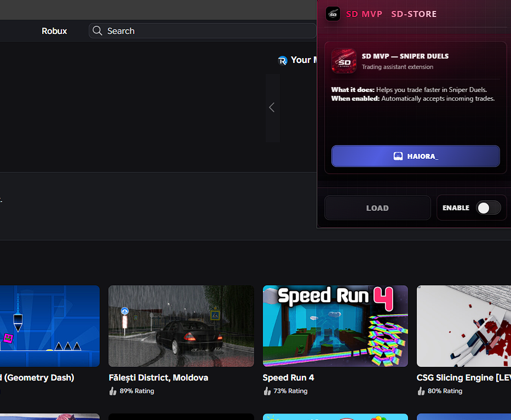Click the thumbs-up icon beside 80% Rating

421,391
